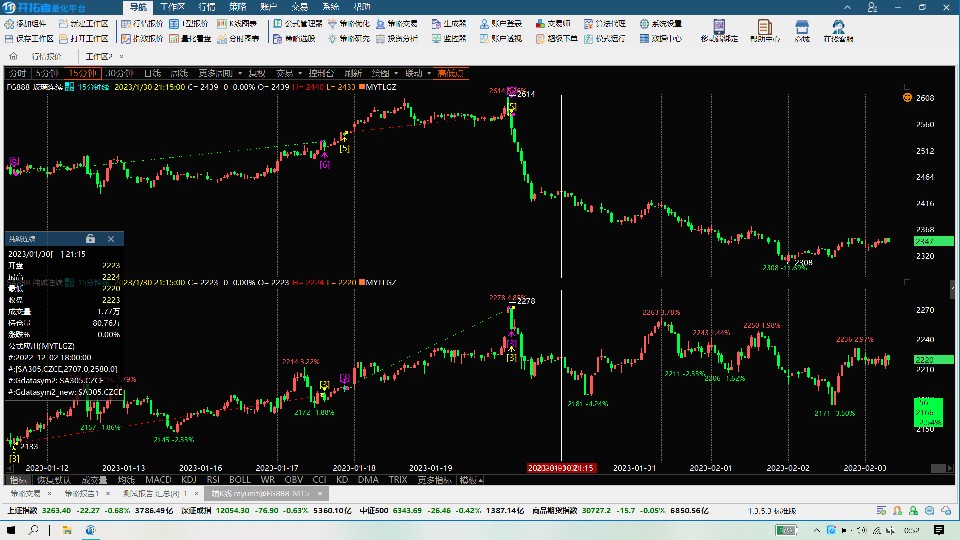The width and height of the screenshot is (960, 540).
Task: Click the 恢复默认 button
Action: point(54,480)
